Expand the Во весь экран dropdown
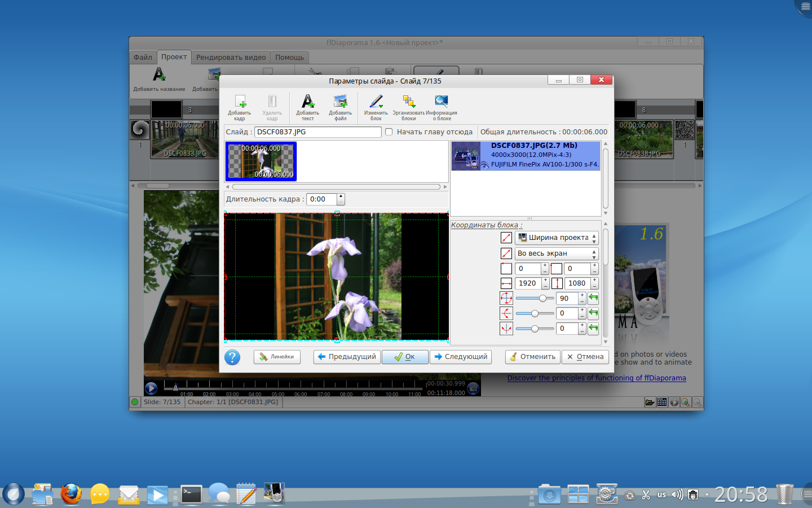This screenshot has width=812, height=508. (x=556, y=253)
